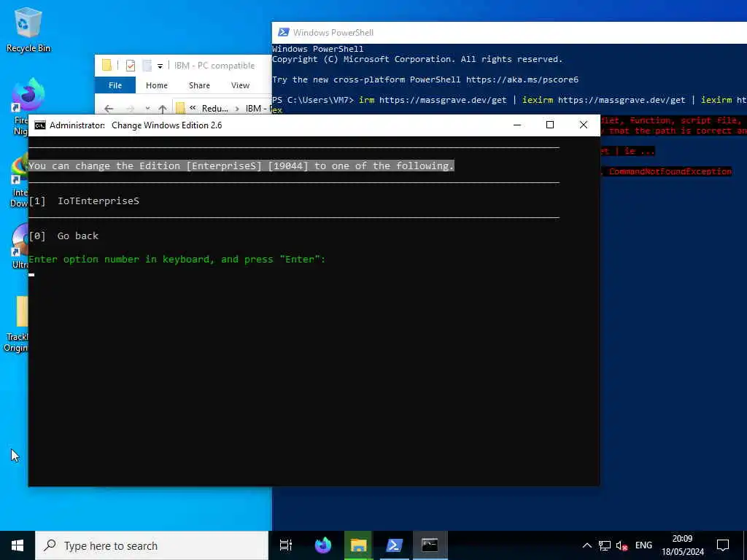Maximize the Change Windows Edition window

550,125
